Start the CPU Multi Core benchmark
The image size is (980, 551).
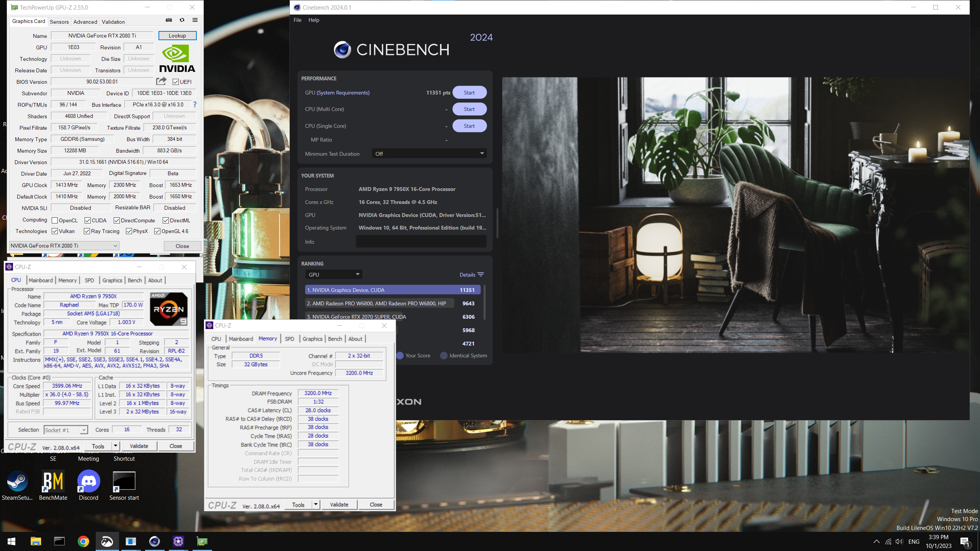469,109
